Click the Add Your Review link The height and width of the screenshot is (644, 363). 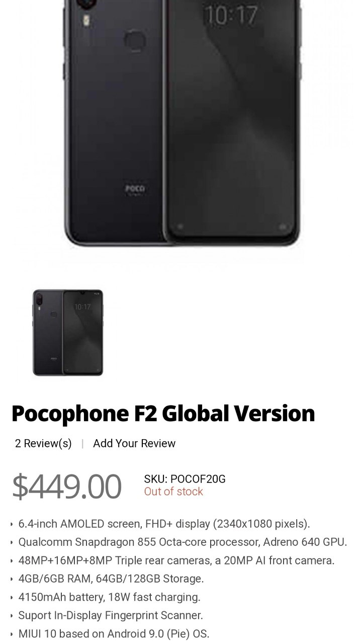(x=134, y=443)
